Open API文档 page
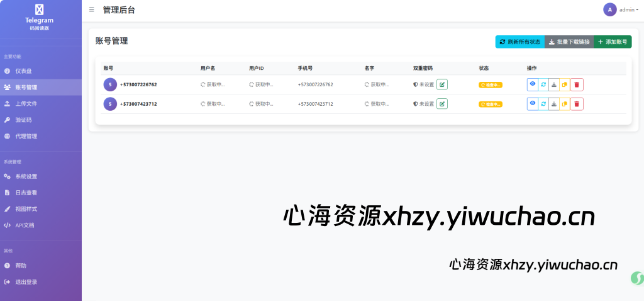 pos(41,225)
